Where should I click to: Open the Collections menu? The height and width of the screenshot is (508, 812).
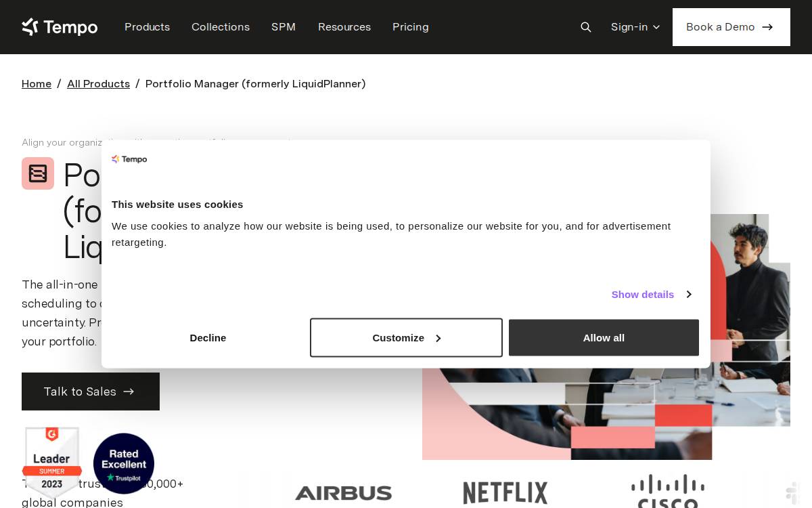click(x=221, y=27)
